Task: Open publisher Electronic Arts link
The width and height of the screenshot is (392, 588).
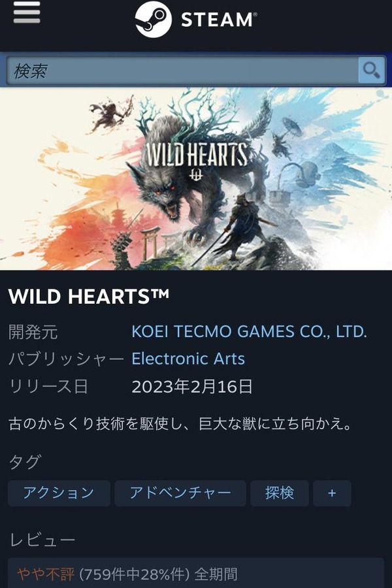Action: coord(188,359)
